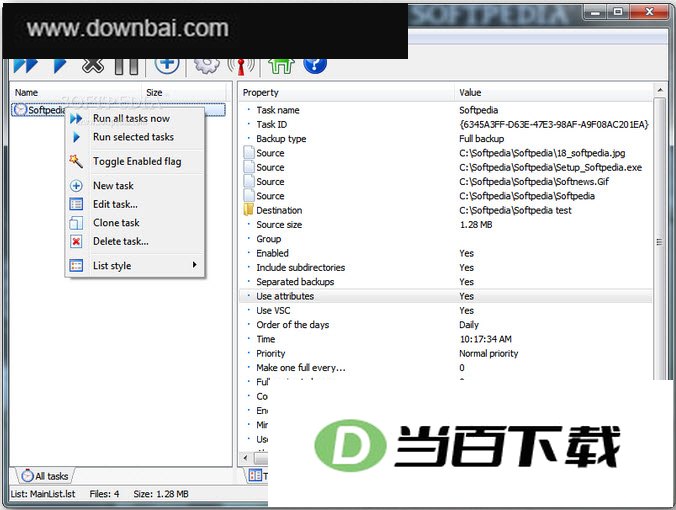The width and height of the screenshot is (676, 510).
Task: Click the C:\Softpedia\Softpedia test destination value
Action: tap(515, 210)
